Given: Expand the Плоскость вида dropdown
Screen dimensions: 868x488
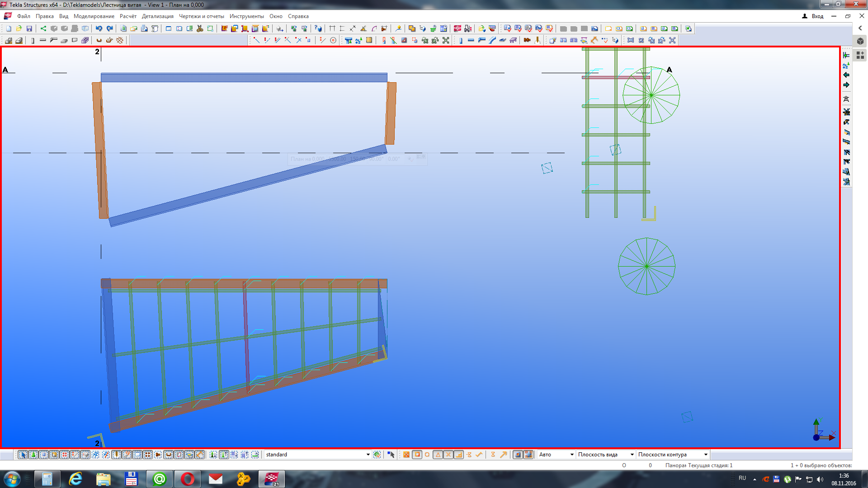Looking at the screenshot, I should (632, 455).
